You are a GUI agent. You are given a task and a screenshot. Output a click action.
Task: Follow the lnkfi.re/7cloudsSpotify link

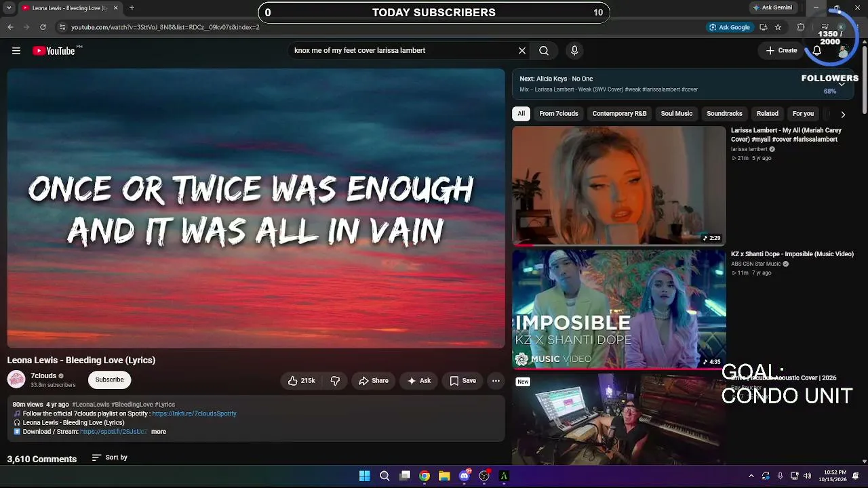194,413
